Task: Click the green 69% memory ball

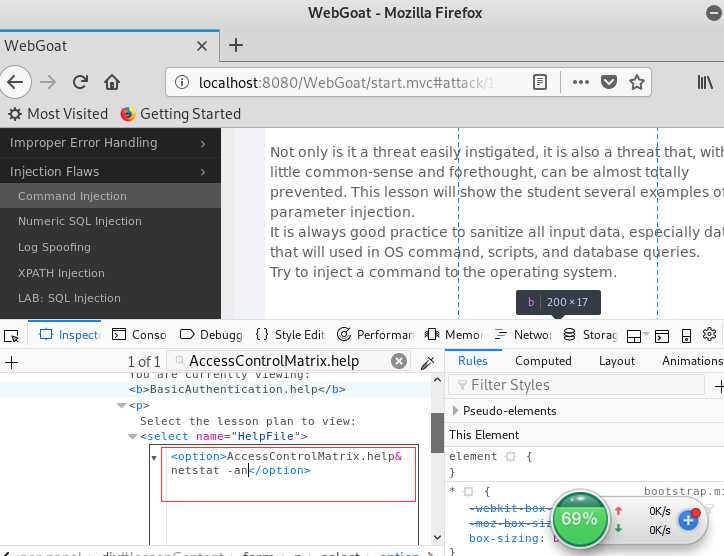Action: [580, 519]
